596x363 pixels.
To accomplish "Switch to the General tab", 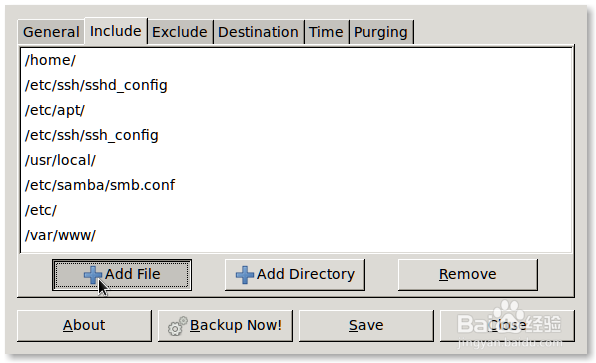I will tap(51, 32).
